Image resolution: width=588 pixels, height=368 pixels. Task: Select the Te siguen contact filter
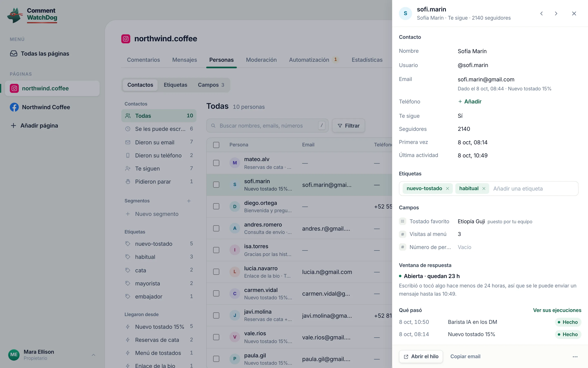pos(159,168)
